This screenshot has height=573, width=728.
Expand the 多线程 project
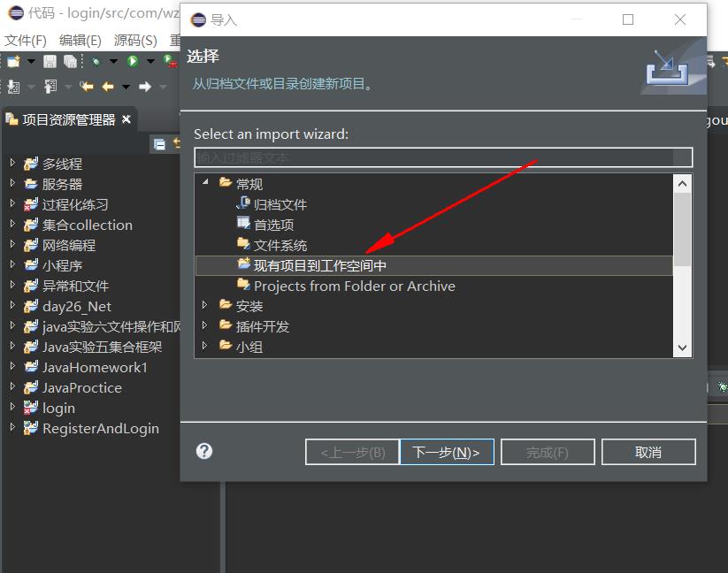(12, 163)
